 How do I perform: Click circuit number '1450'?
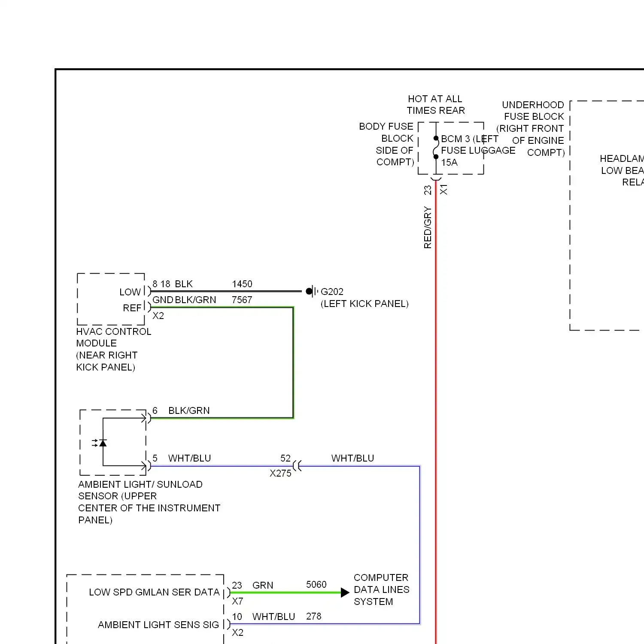pyautogui.click(x=242, y=284)
